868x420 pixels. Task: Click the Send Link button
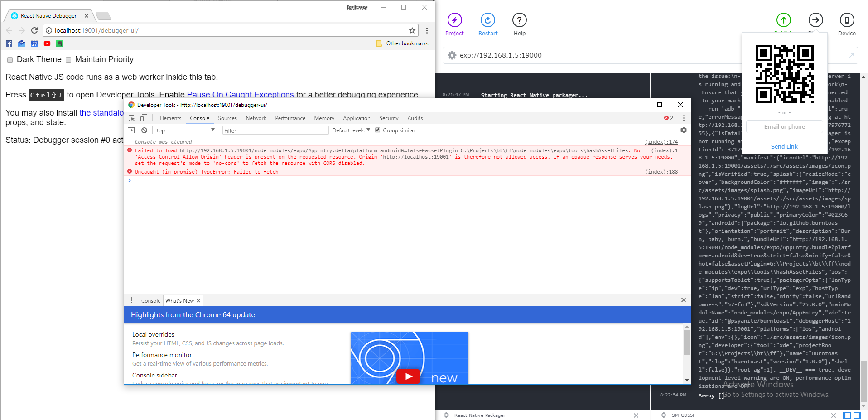coord(784,146)
